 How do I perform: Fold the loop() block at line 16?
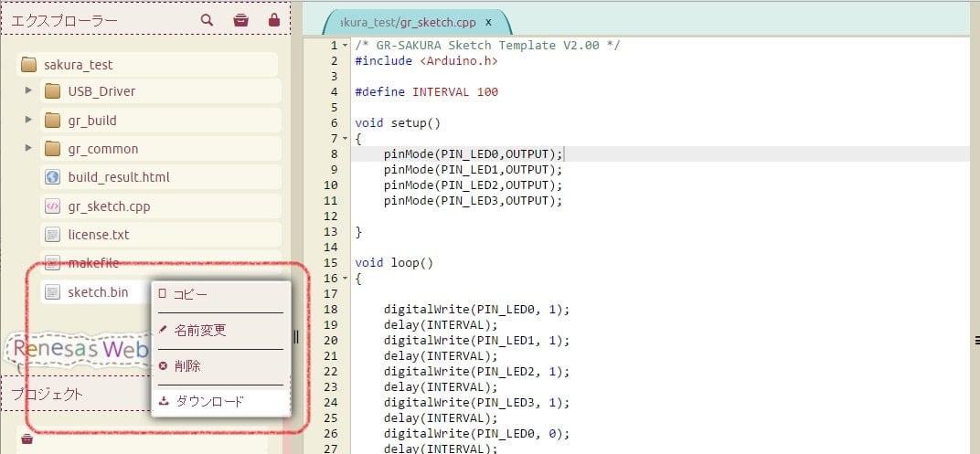345,279
